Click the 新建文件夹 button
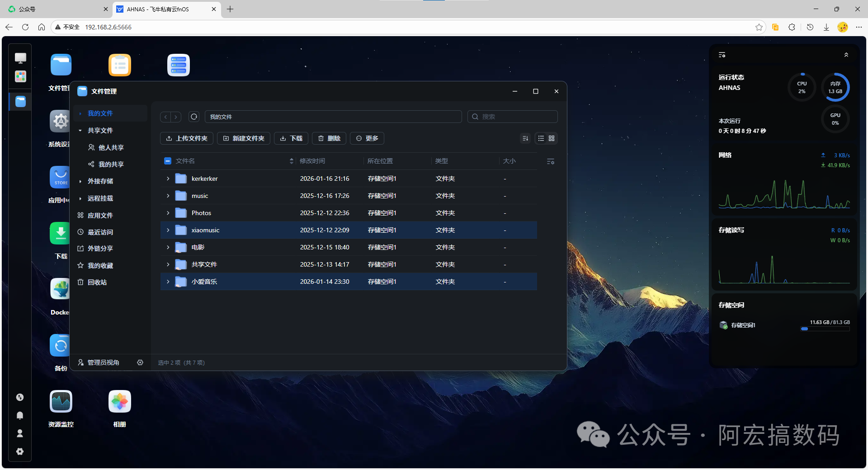Screen dimensions: 868x470 pos(244,138)
